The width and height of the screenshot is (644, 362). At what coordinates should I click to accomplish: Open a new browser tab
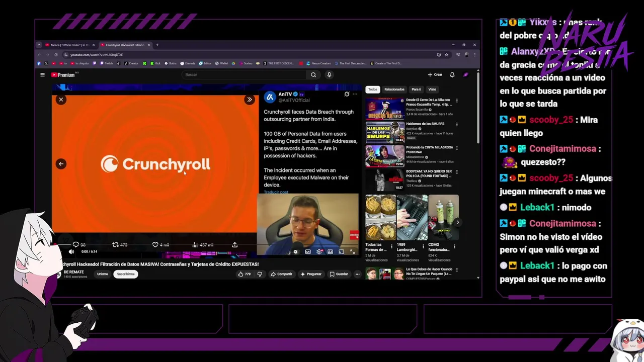pos(157,45)
